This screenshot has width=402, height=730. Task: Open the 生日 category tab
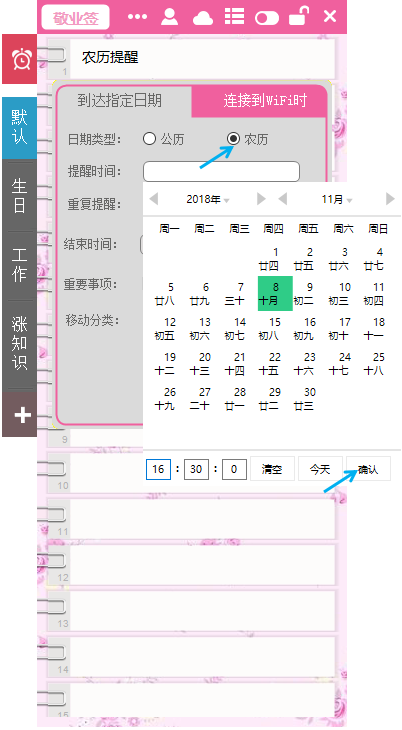click(20, 195)
